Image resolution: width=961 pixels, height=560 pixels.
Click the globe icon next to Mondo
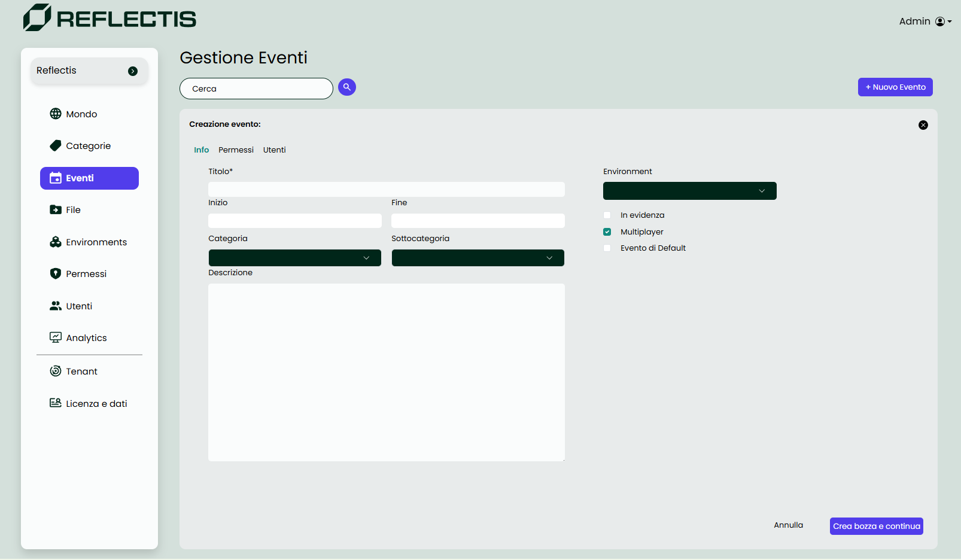click(56, 114)
